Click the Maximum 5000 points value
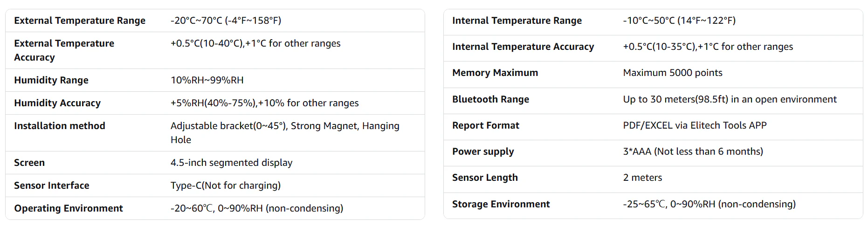Image resolution: width=868 pixels, height=226 pixels. (673, 73)
